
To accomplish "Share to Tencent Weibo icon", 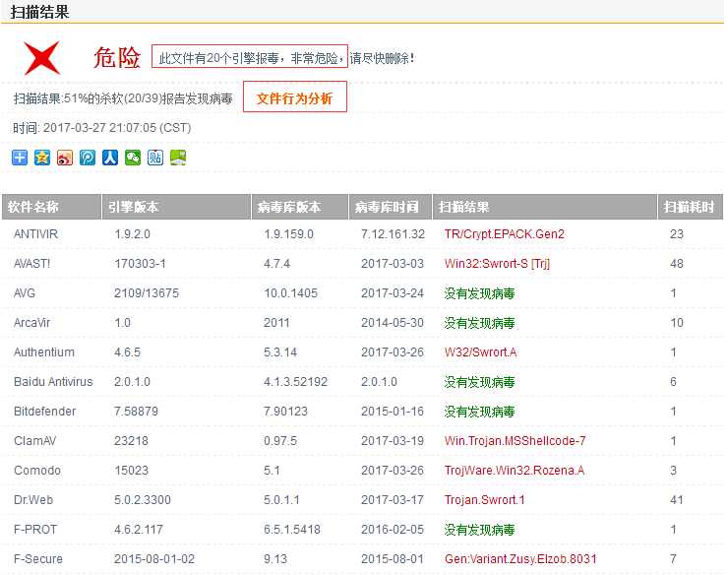I will tap(88, 158).
